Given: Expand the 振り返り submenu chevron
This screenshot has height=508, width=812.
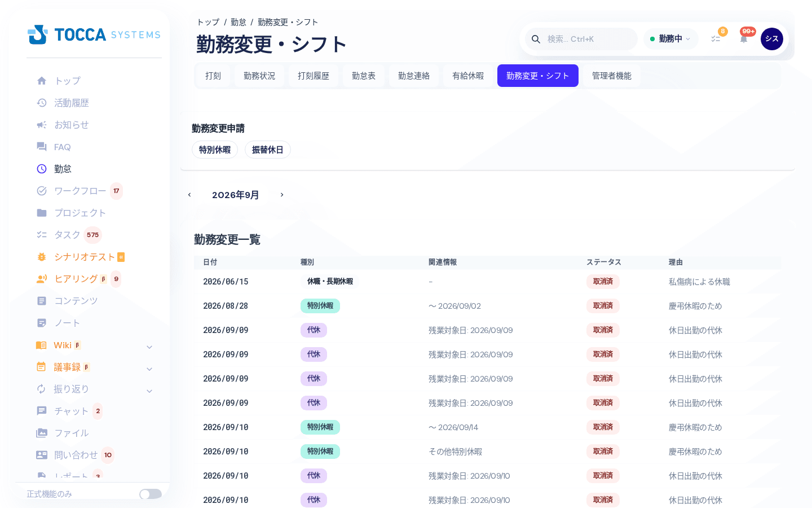Looking at the screenshot, I should (x=149, y=391).
